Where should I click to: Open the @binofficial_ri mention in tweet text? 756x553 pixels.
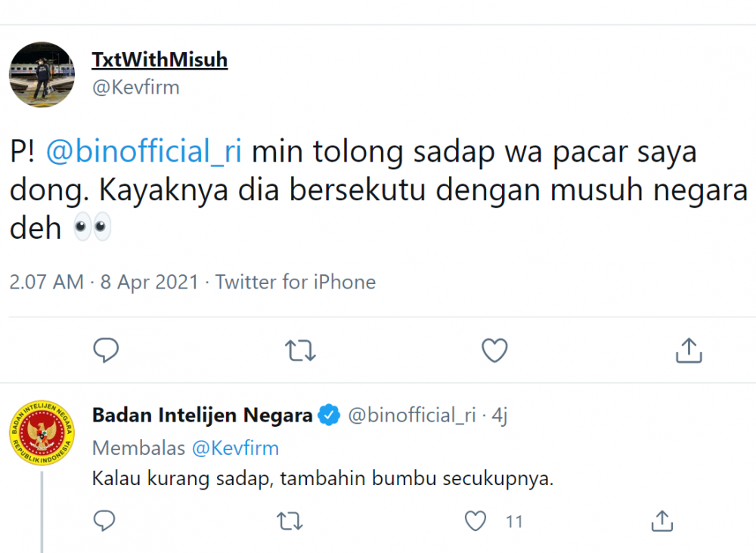point(144,152)
